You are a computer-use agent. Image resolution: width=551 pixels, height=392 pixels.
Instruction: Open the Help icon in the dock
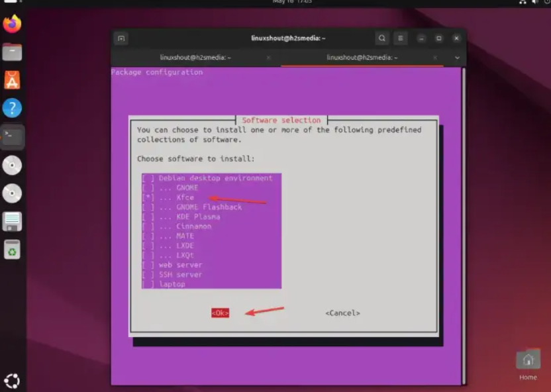coord(12,108)
